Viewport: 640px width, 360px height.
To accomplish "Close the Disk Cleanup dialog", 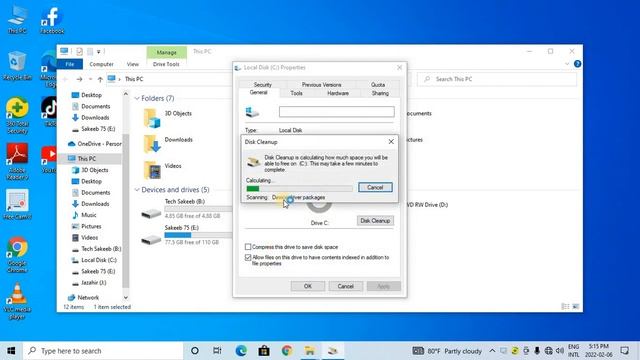I will coord(391,142).
